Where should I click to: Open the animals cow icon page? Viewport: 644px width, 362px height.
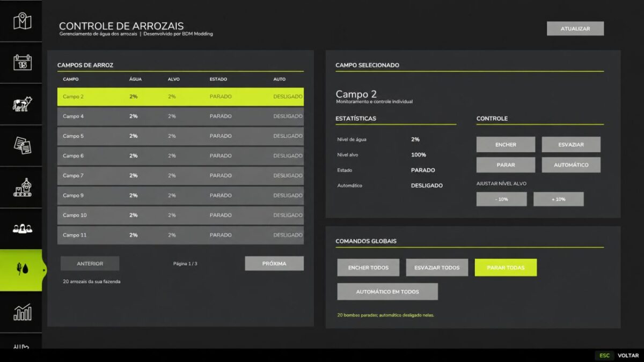(x=21, y=104)
